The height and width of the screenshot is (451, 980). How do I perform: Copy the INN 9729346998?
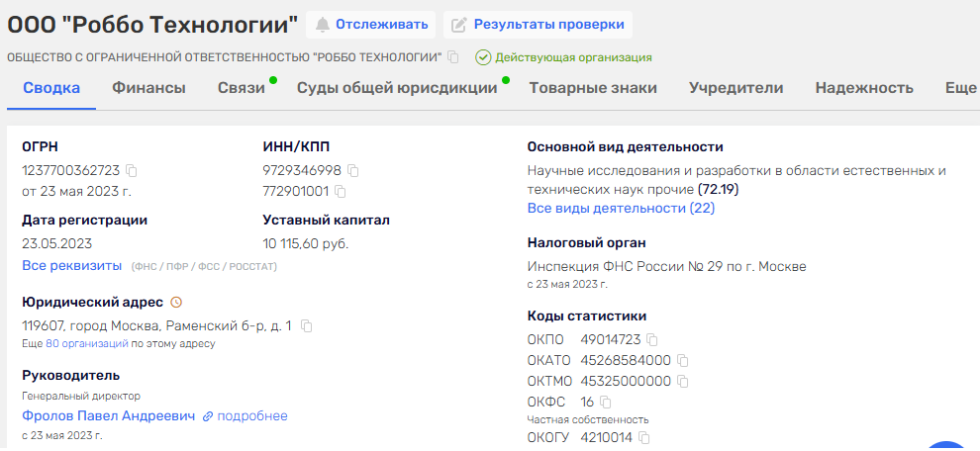tap(353, 170)
